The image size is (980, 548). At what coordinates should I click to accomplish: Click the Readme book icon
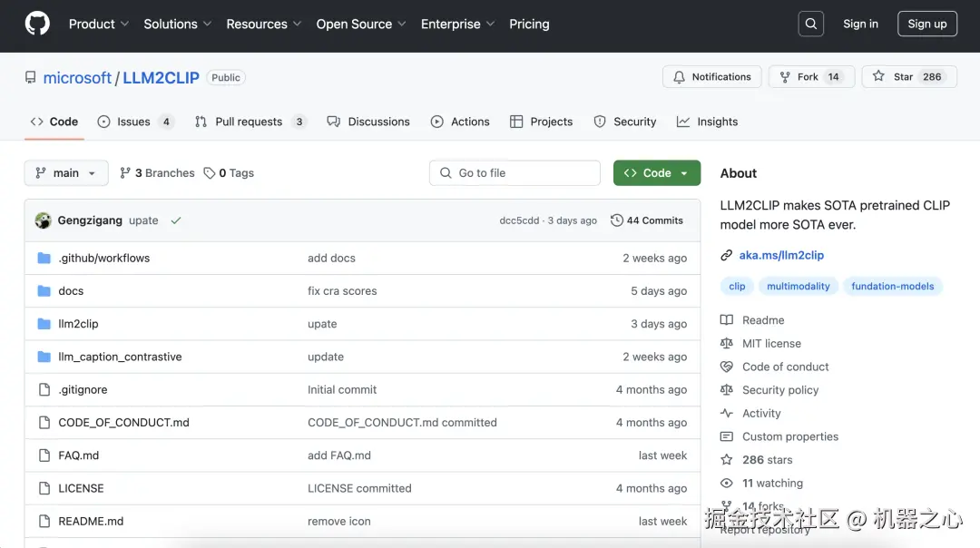tap(726, 320)
